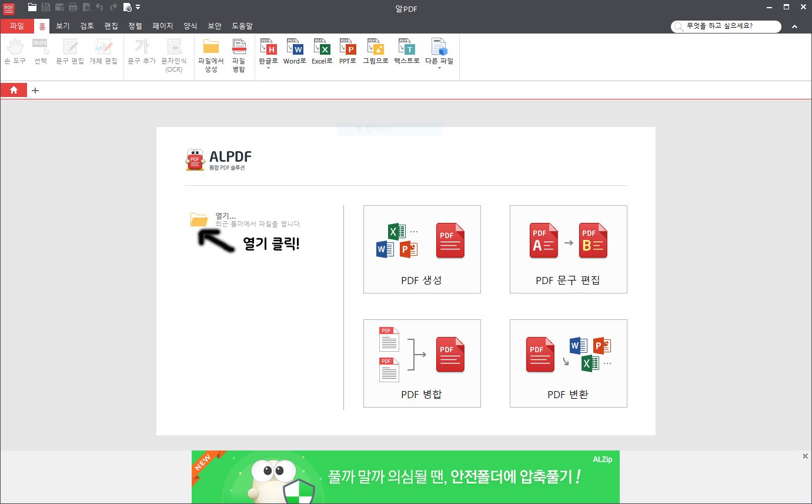Switch to the 검토 ribbon tab
Screen dimensions: 812x504
(87, 26)
